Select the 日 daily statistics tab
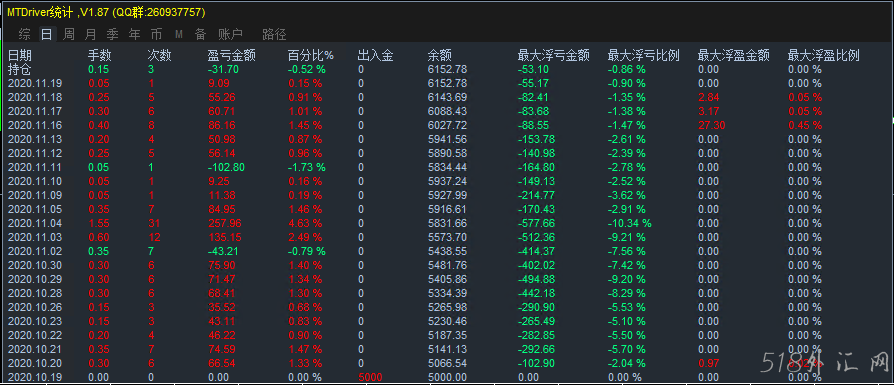 tap(46, 34)
